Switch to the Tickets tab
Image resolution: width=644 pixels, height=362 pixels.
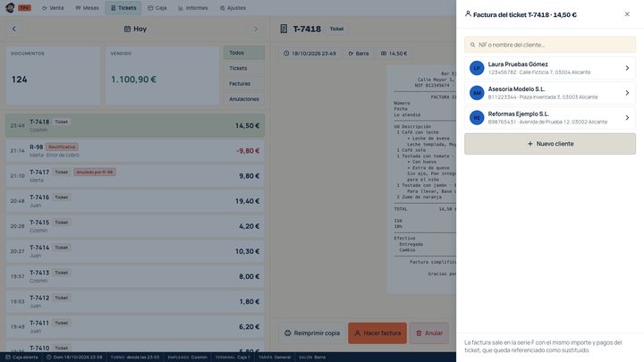tap(123, 8)
